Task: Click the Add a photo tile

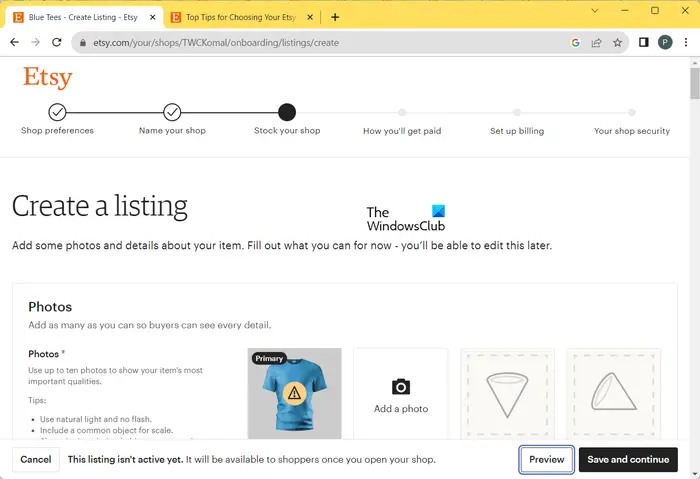Action: [x=401, y=393]
